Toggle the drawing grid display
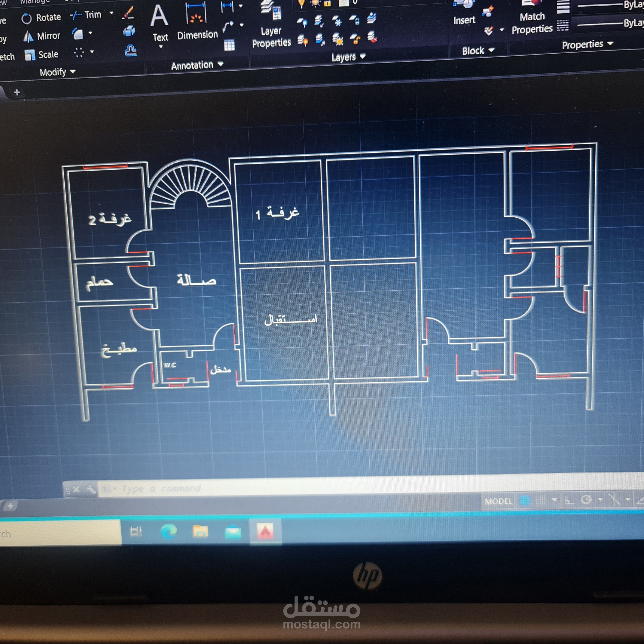644x644 pixels. tap(525, 500)
